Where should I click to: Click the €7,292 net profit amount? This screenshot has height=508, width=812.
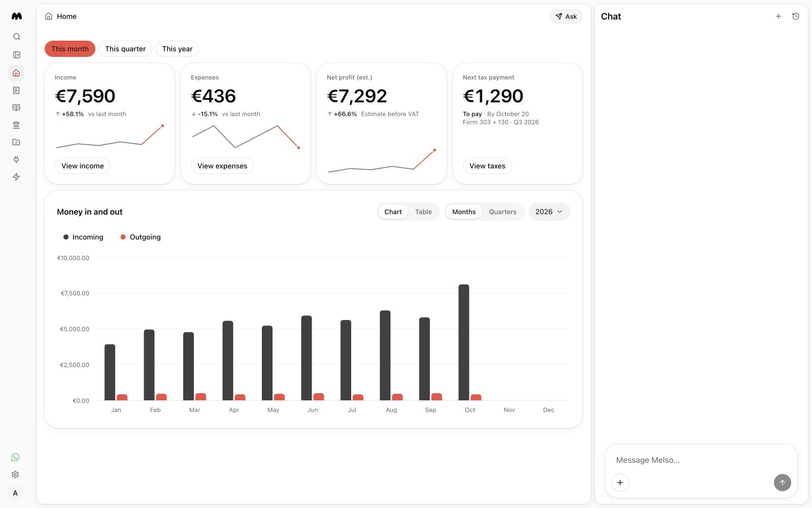tap(357, 96)
